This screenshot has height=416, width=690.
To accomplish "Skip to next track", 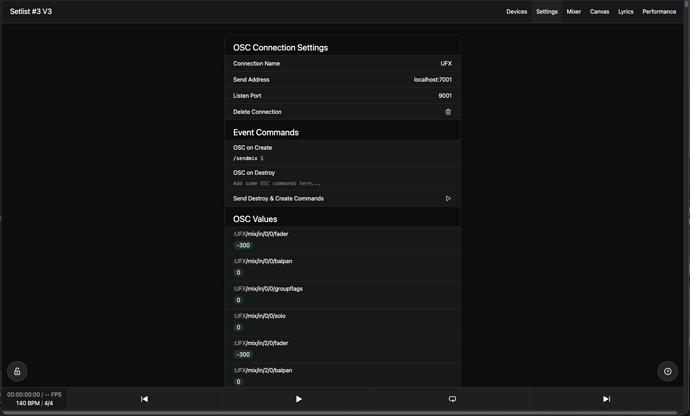I will (x=606, y=399).
